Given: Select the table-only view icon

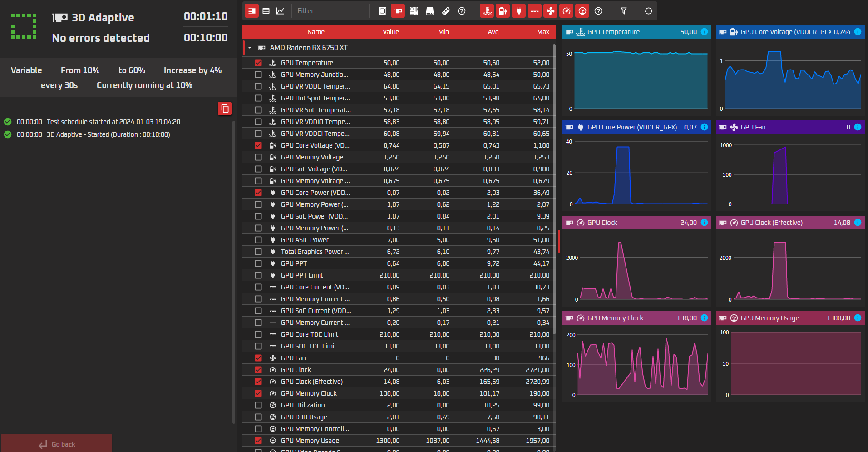Looking at the screenshot, I should [x=266, y=11].
